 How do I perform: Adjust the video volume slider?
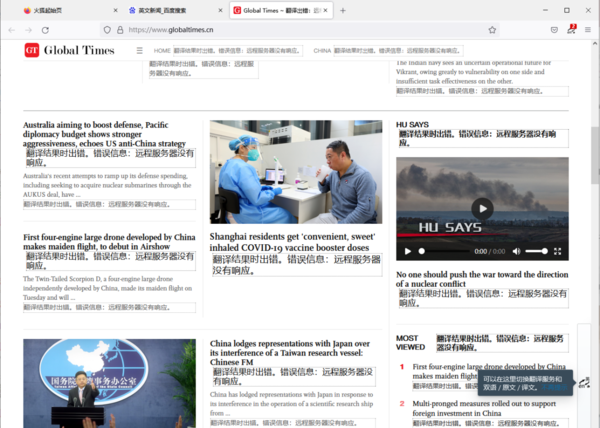pos(536,251)
